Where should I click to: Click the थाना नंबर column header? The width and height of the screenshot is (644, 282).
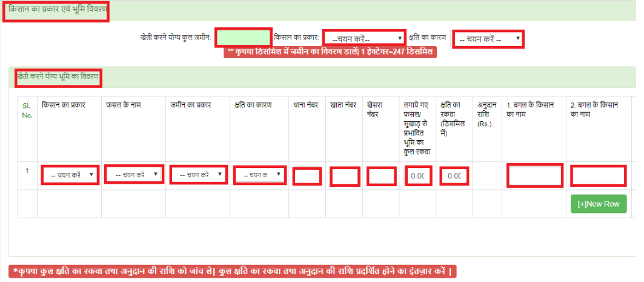[306, 106]
